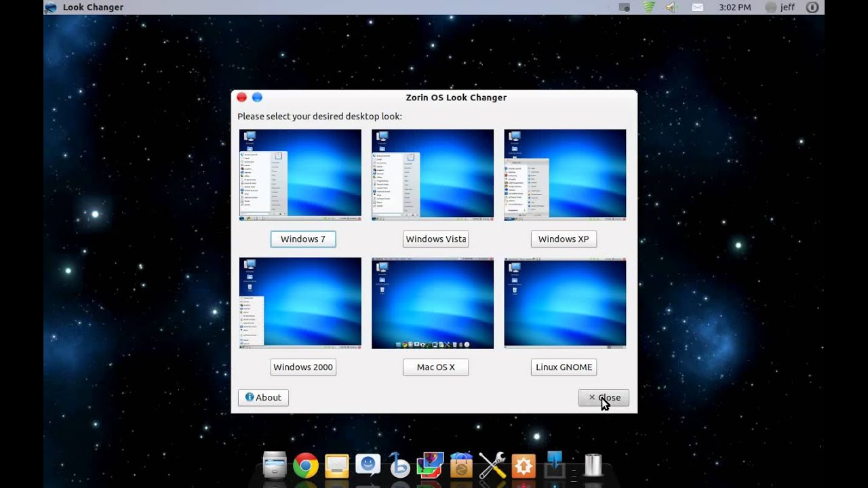This screenshot has height=488, width=868.
Task: Open the smiley chat app in dock
Action: click(368, 465)
